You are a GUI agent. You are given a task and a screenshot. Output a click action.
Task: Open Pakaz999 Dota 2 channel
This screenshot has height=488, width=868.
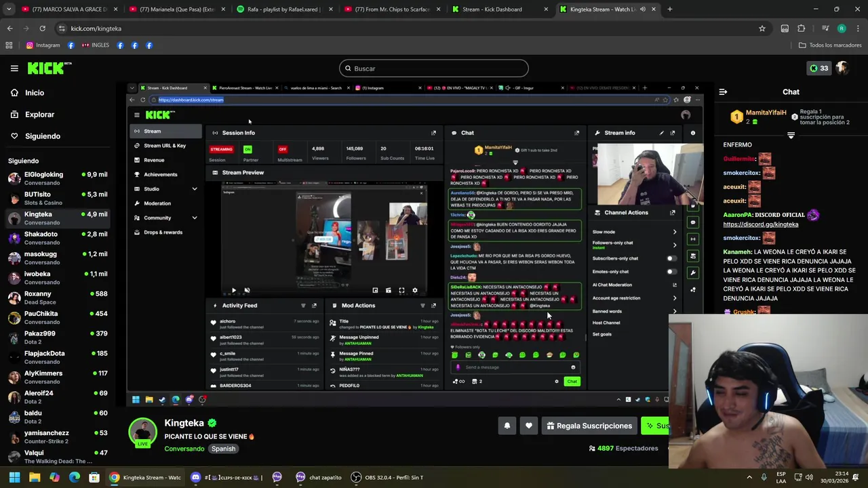coord(58,338)
